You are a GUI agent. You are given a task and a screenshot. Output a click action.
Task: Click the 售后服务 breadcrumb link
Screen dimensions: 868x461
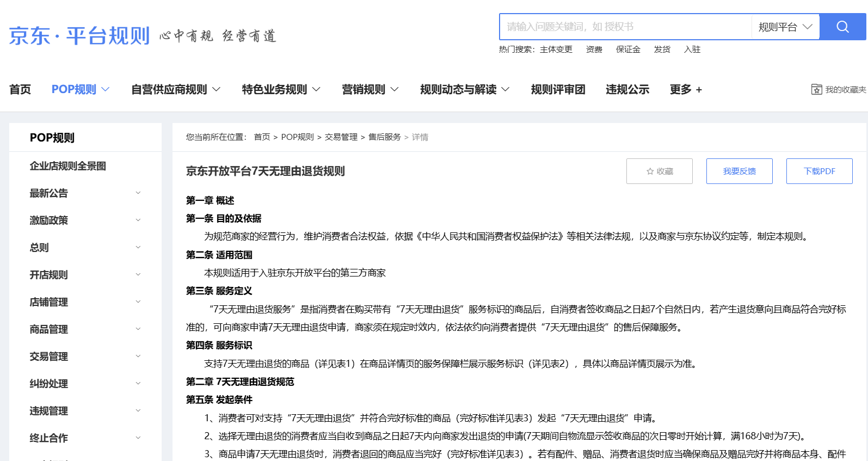[385, 137]
